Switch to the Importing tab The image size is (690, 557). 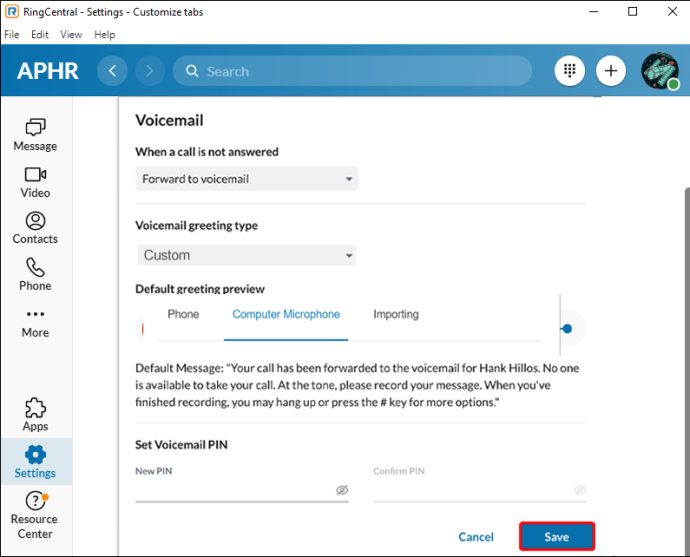click(396, 314)
